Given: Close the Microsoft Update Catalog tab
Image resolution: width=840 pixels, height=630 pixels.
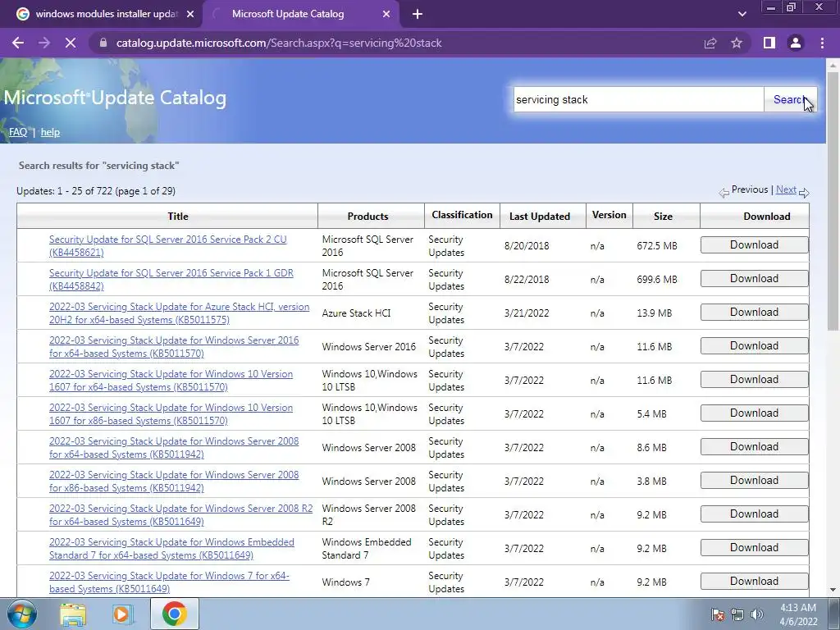Looking at the screenshot, I should pos(386,15).
